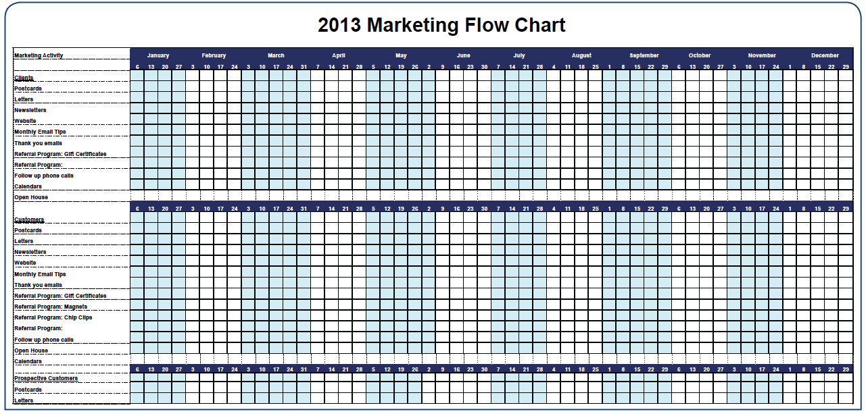Select Referral Program: Magnets row label
Viewport: 868px width, 418px height.
[51, 307]
